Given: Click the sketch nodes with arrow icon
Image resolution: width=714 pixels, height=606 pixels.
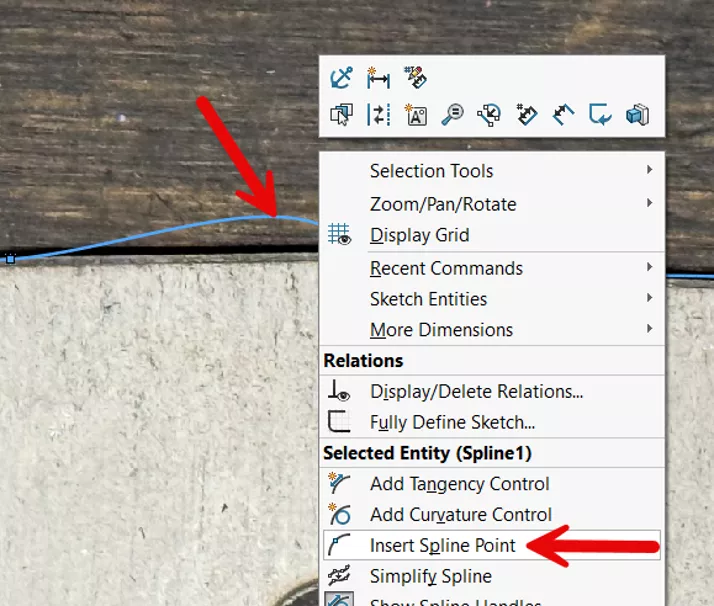Looking at the screenshot, I should pos(489,115).
